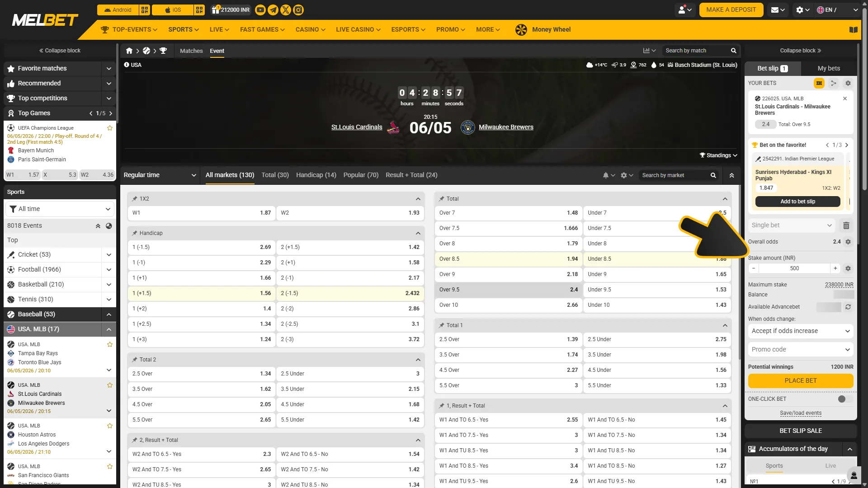Favorite the San Francisco Giants match
Image resolution: width=868 pixels, height=488 pixels.
[x=109, y=467]
